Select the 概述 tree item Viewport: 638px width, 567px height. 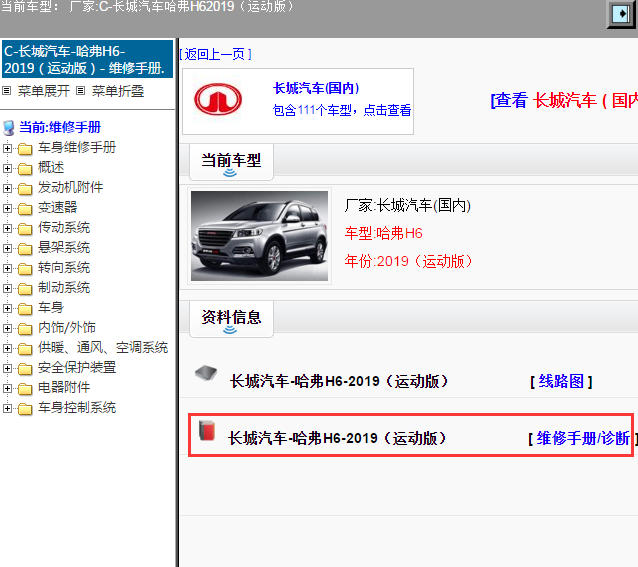[x=51, y=167]
